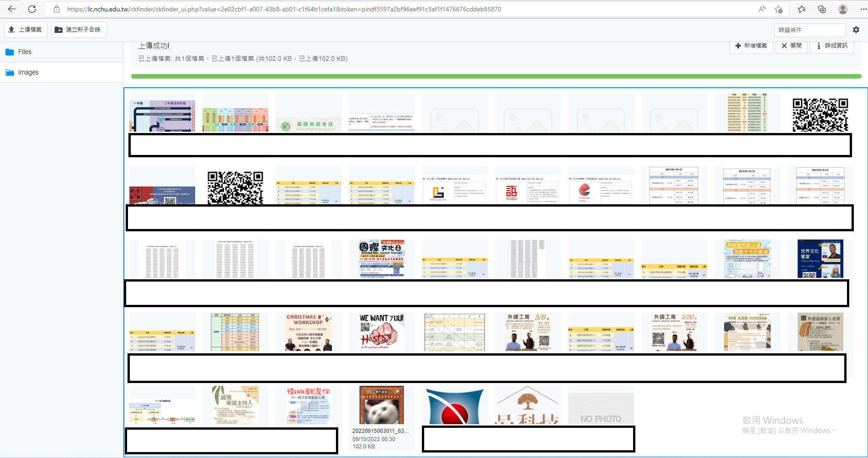Click the 篩選條件 filter input field
The height and width of the screenshot is (458, 868).
tap(810, 30)
